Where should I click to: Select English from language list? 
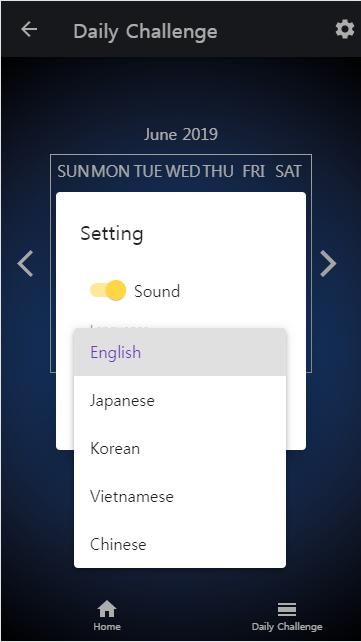point(180,352)
